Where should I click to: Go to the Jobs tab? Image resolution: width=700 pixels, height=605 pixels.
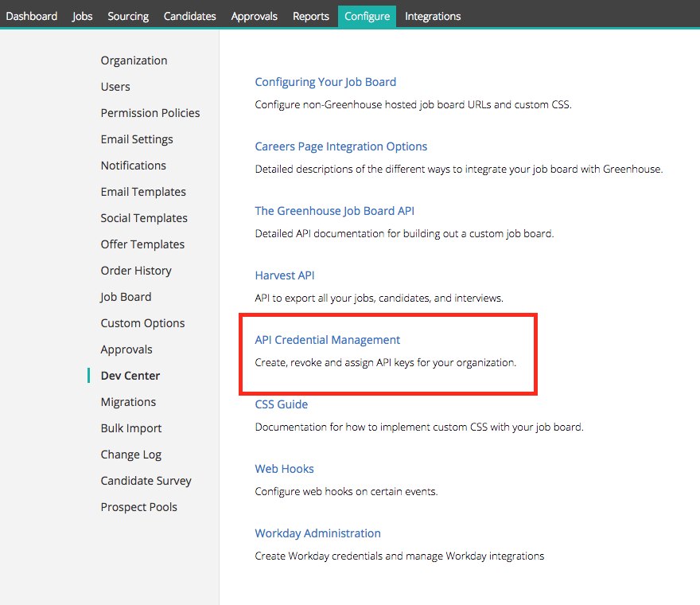[82, 16]
